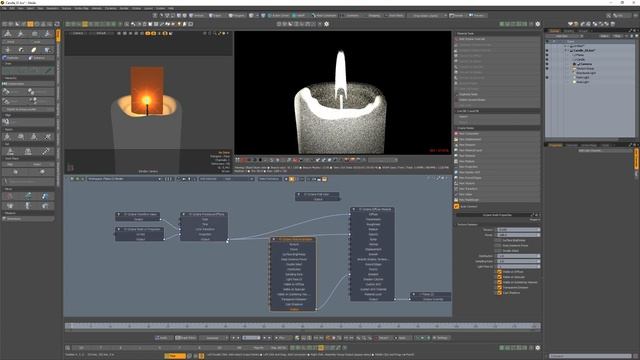
Task: Open the Render menu
Action: (124, 8)
